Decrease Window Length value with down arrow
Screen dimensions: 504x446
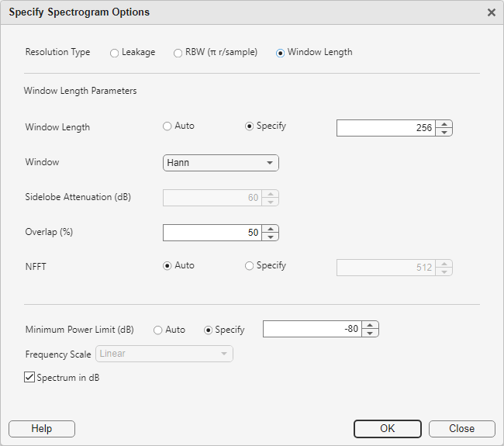point(444,132)
